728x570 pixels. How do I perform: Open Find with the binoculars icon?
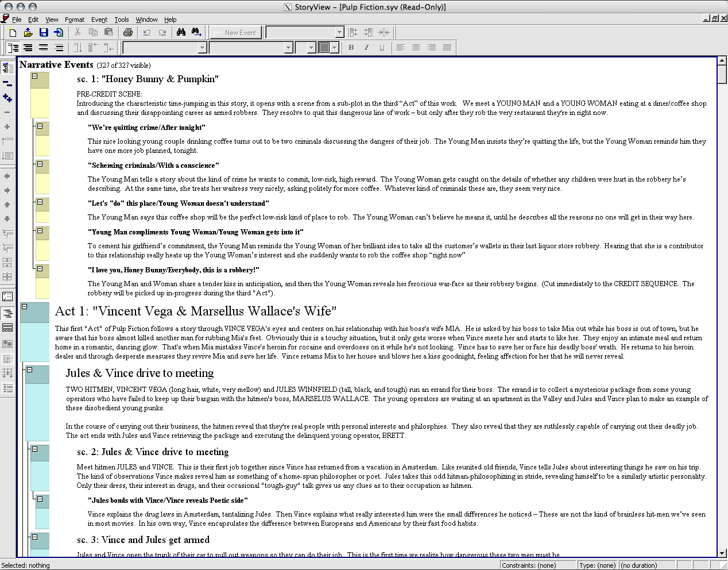coord(180,32)
